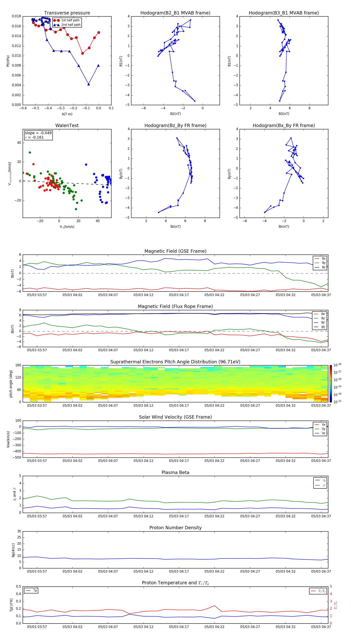Viewport: 351px width, 644px height.
Task: Select 'Vy' in the velocity legend
Action: [320, 429]
